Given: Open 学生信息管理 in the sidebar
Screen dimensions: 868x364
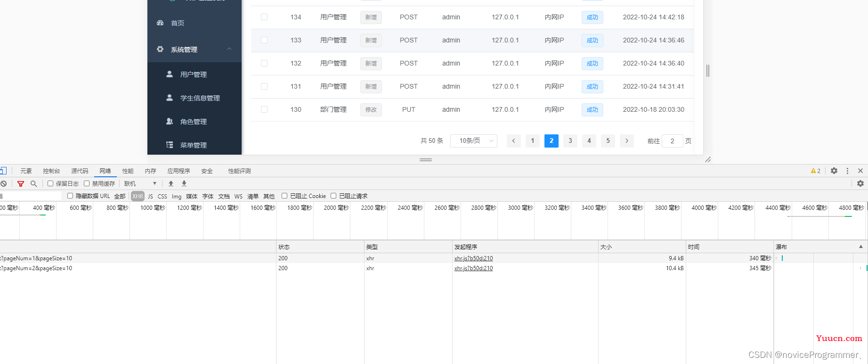Looking at the screenshot, I should pos(200,98).
